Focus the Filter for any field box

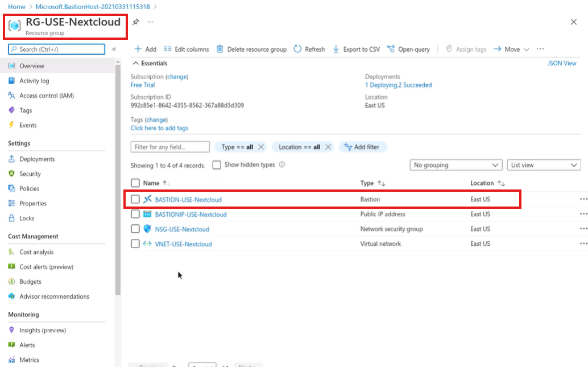[170, 147]
